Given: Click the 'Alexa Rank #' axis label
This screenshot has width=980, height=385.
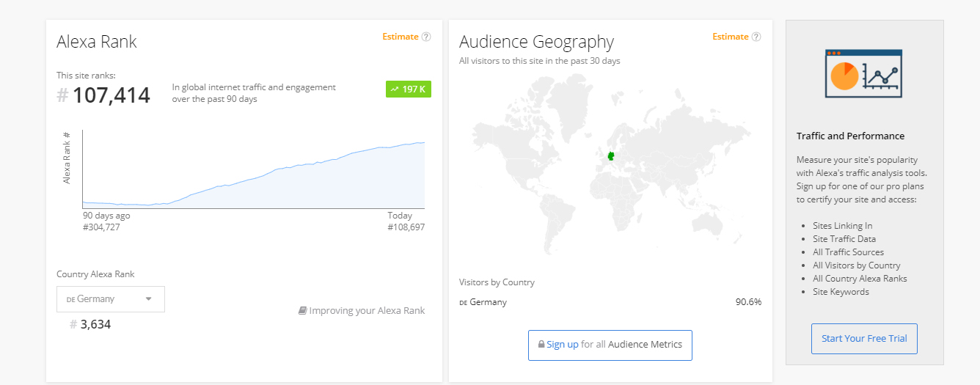Looking at the screenshot, I should click(x=67, y=158).
